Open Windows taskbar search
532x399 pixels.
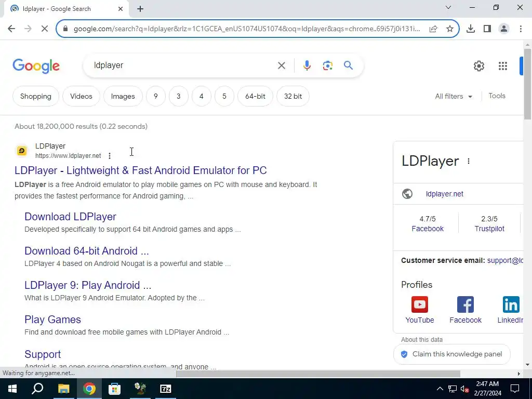[x=37, y=389]
